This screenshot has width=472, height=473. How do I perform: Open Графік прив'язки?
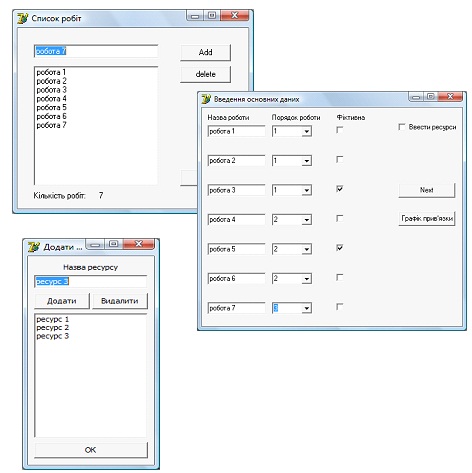pos(427,219)
